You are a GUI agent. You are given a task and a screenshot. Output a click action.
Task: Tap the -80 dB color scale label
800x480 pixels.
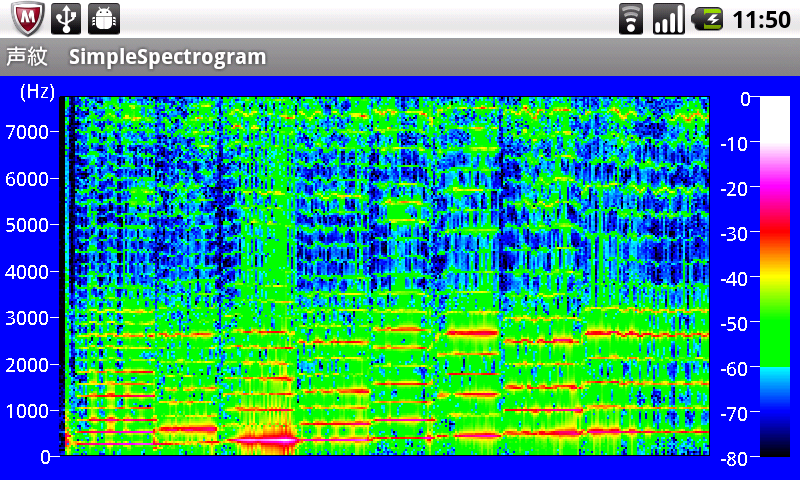(734, 459)
